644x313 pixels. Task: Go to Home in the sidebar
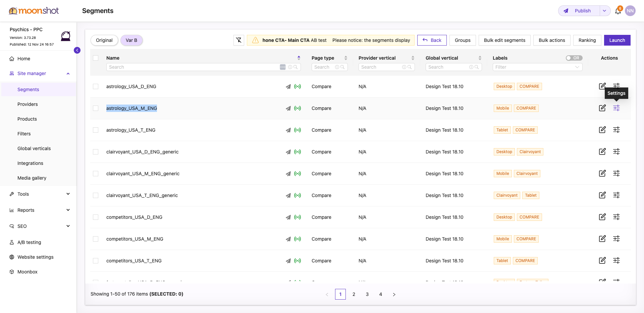(x=23, y=59)
